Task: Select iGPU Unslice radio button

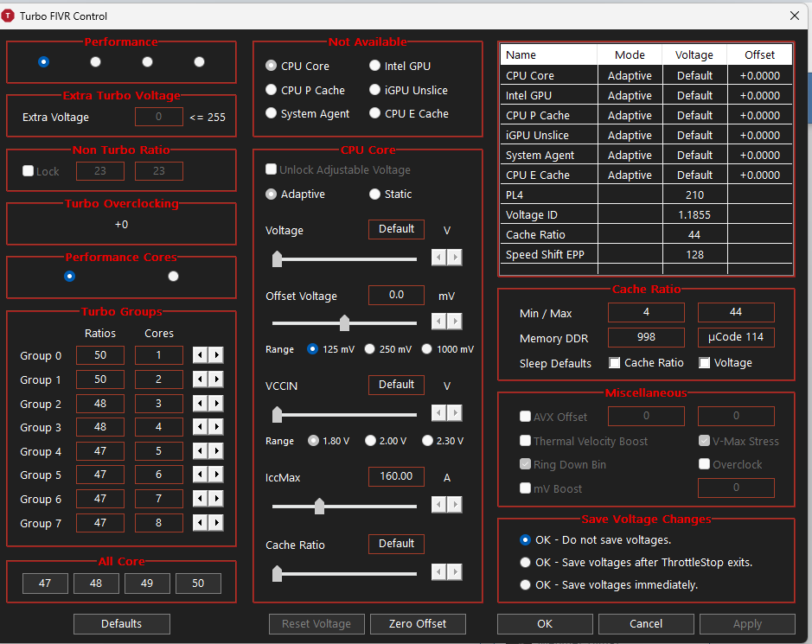Action: click(375, 90)
